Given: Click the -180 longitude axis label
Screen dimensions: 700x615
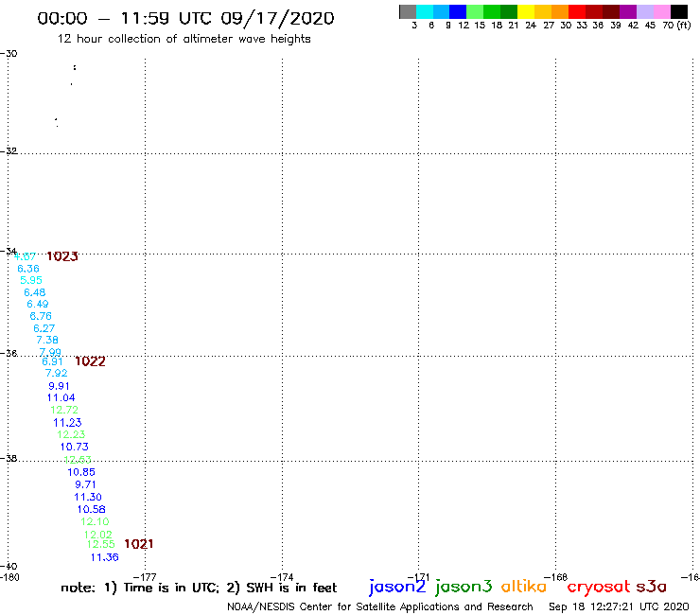Looking at the screenshot, I should click(9, 577).
